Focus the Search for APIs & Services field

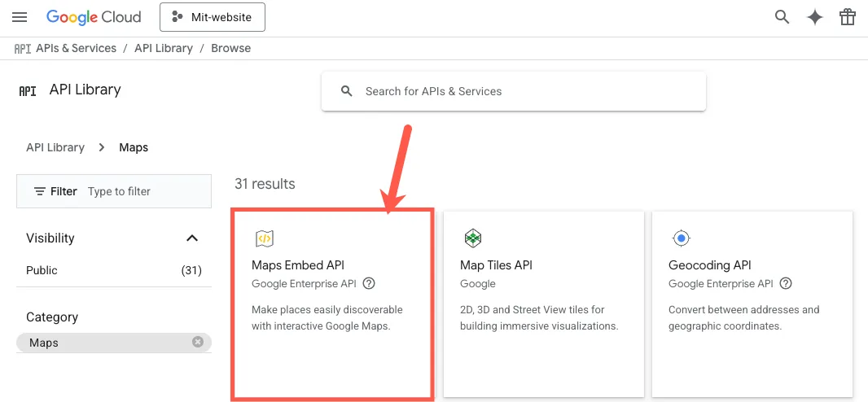click(x=514, y=91)
